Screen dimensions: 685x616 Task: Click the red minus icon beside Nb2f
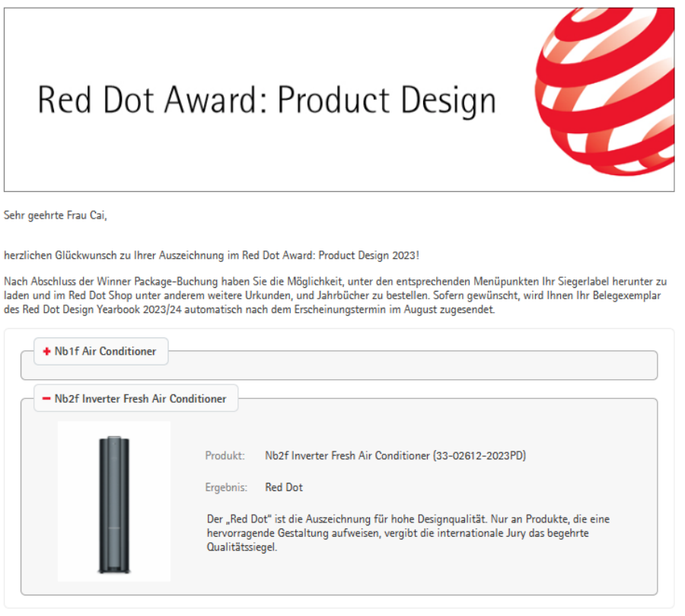coord(46,399)
